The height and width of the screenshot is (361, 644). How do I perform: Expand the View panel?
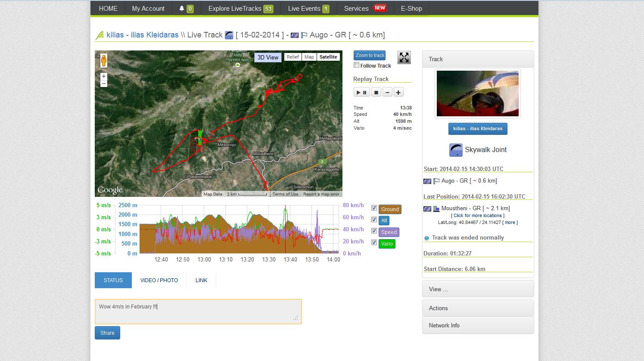[478, 289]
